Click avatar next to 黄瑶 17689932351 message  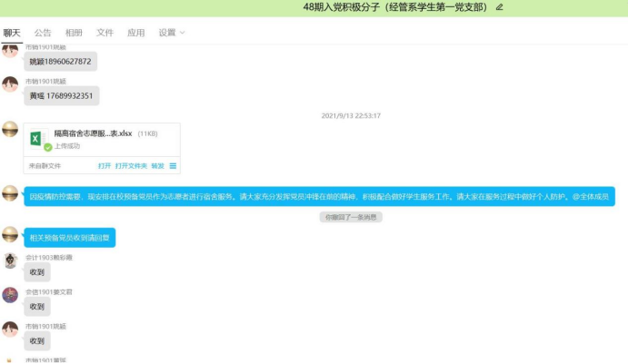pos(10,84)
